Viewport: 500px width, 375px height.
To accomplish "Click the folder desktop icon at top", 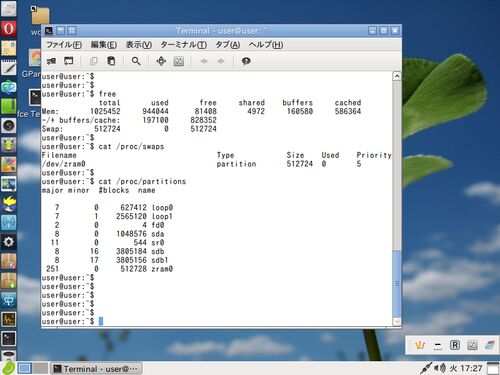I will pos(40,16).
